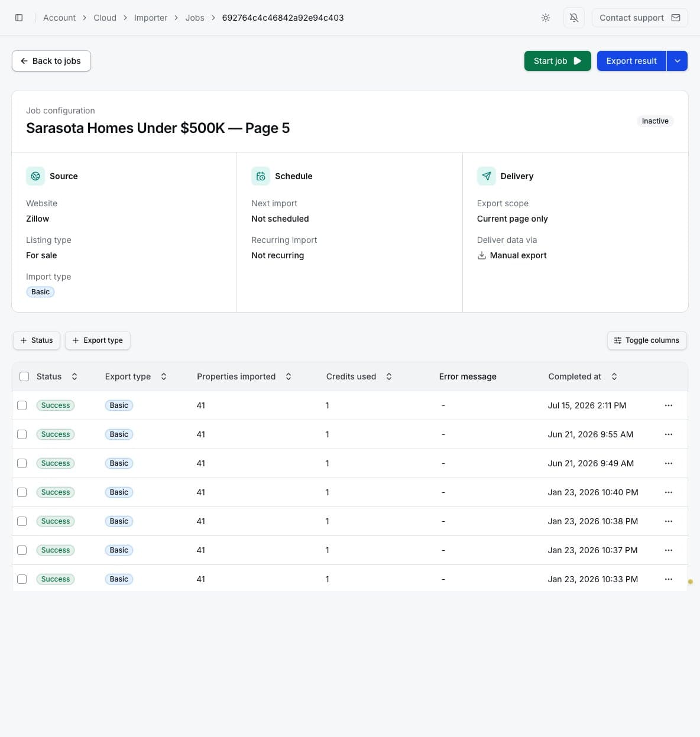Check the Jan 23, 2026 10:40 PM row
Screen dimensions: 700x737
(22, 492)
